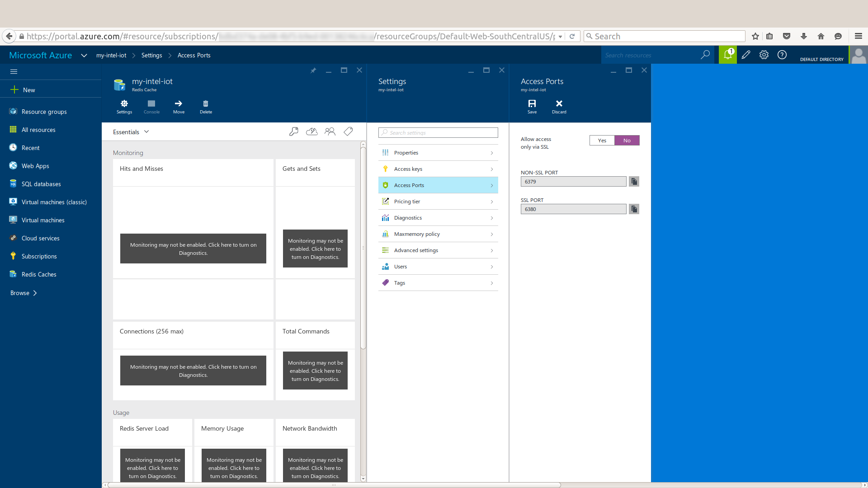
Task: Click the Search settings input field
Action: coord(438,133)
